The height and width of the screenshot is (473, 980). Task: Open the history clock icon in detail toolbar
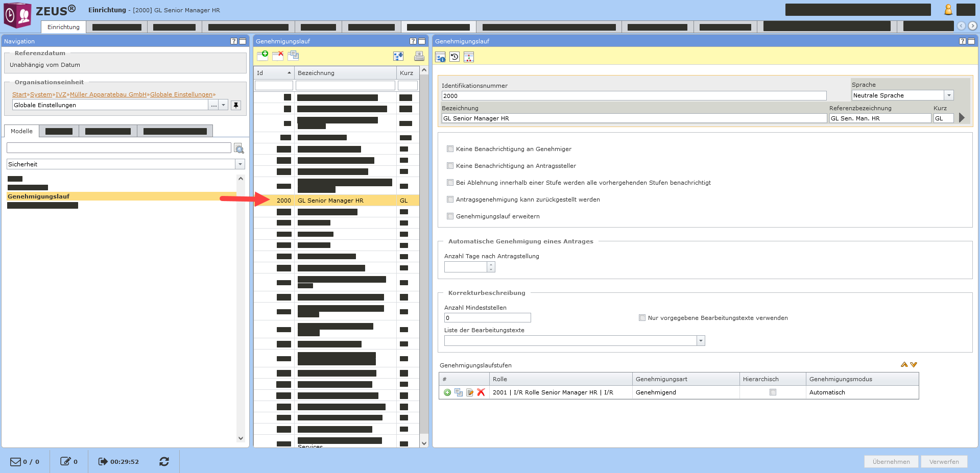[455, 57]
